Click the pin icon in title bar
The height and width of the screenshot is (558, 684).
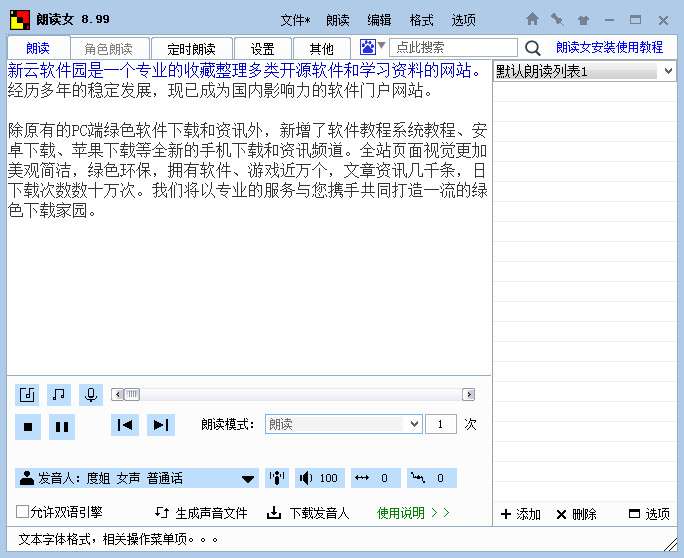coord(557,19)
